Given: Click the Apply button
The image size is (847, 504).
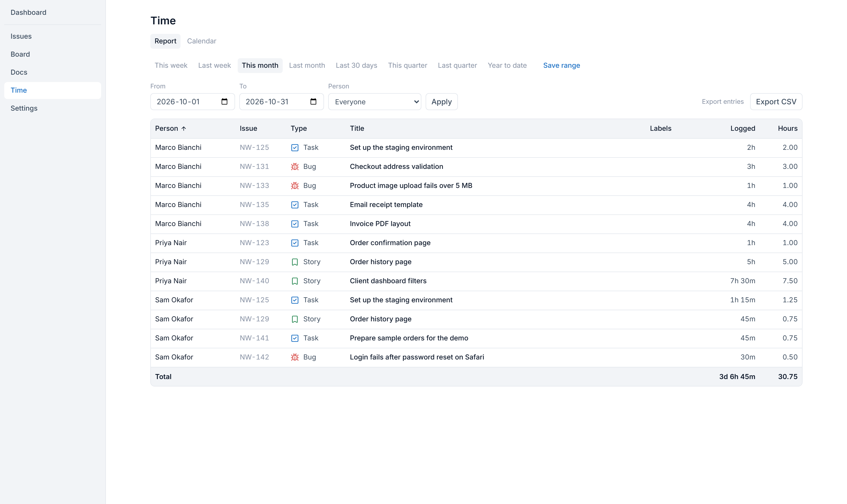Looking at the screenshot, I should tap(441, 102).
